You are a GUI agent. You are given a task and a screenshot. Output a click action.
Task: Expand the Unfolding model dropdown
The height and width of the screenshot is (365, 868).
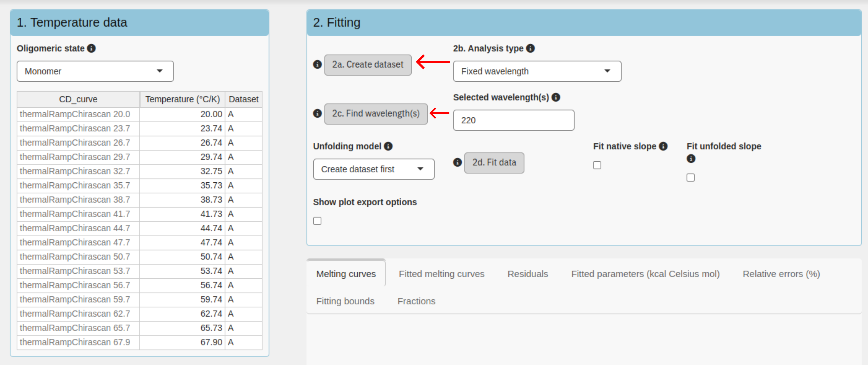click(x=373, y=169)
